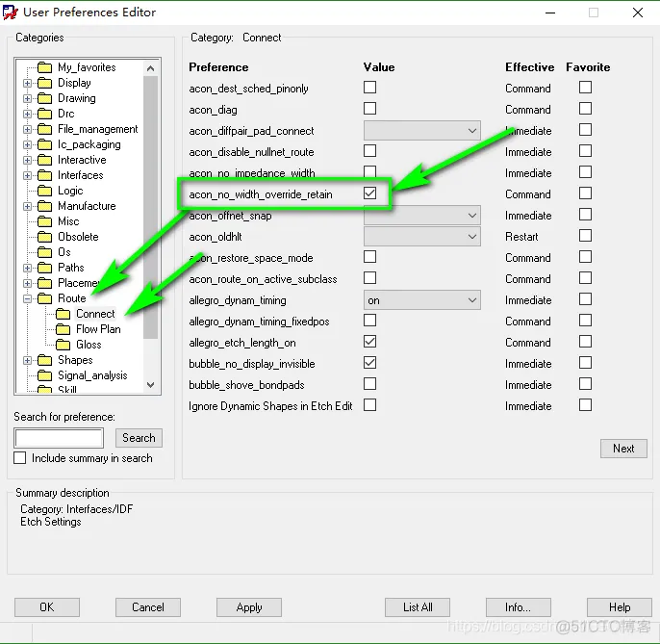
Task: Click the Apply button
Action: (x=249, y=607)
